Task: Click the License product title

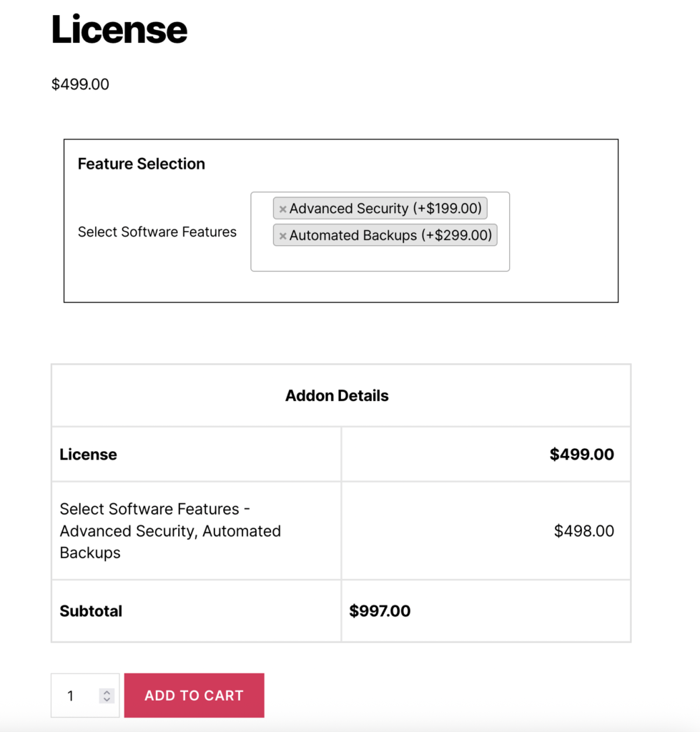Action: (119, 30)
